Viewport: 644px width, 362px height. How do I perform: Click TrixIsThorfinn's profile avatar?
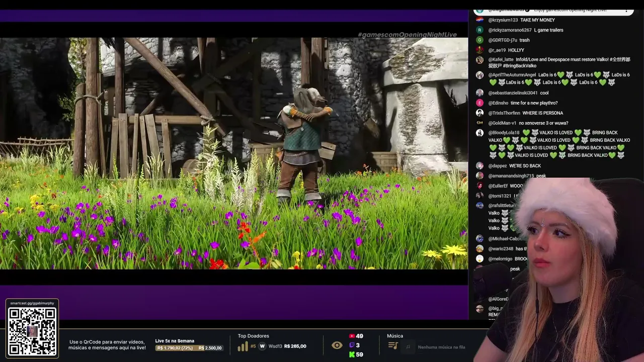tap(479, 113)
